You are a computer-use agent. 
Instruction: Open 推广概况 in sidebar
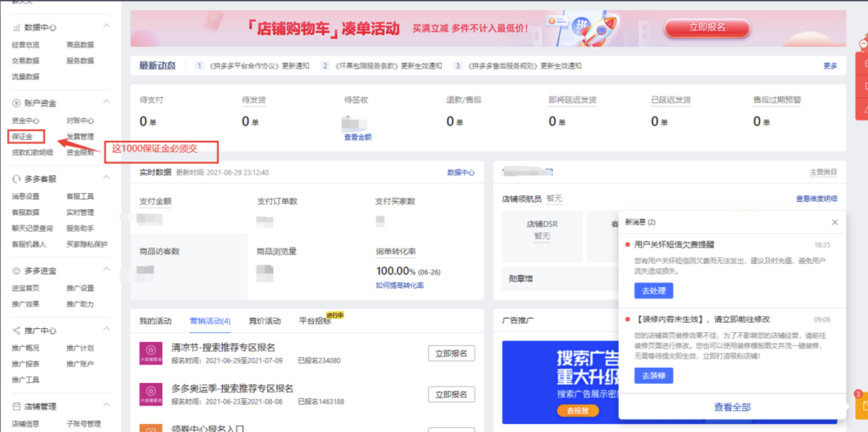[x=25, y=348]
